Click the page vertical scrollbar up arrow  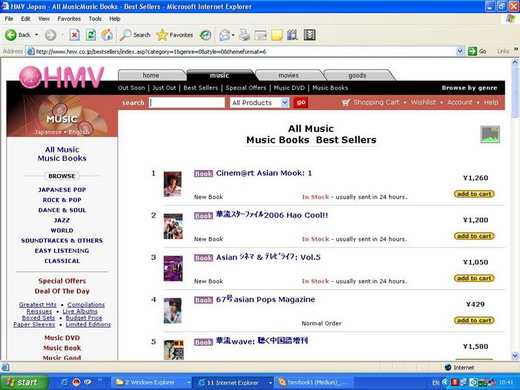point(515,62)
